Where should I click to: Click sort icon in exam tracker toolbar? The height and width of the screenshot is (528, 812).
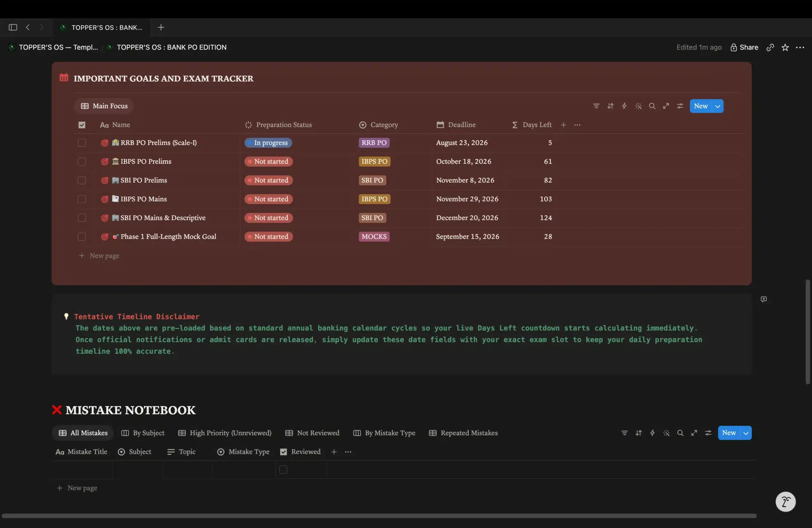click(610, 106)
